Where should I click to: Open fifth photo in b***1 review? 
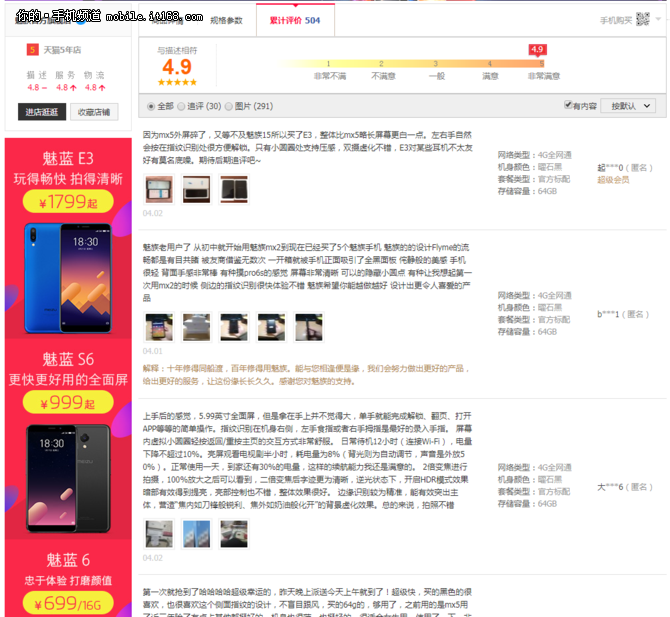click(309, 327)
